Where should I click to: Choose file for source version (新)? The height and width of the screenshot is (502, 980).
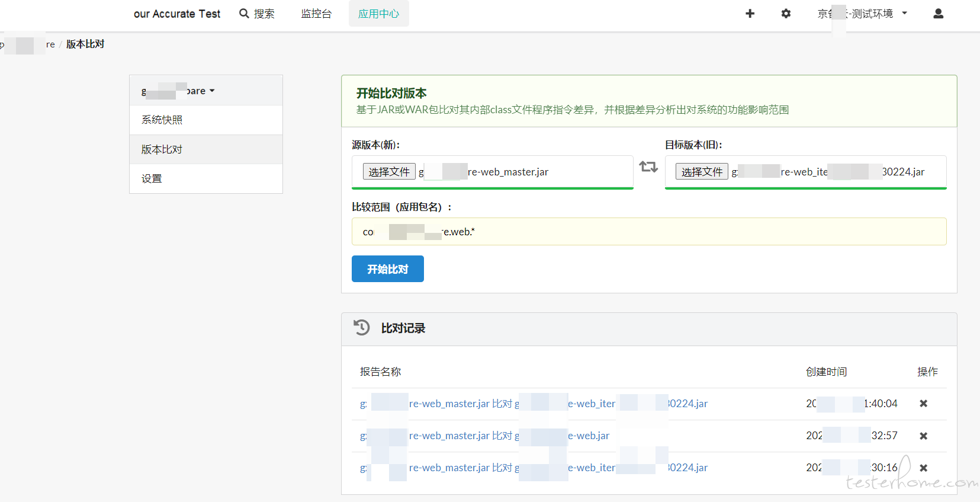click(389, 172)
